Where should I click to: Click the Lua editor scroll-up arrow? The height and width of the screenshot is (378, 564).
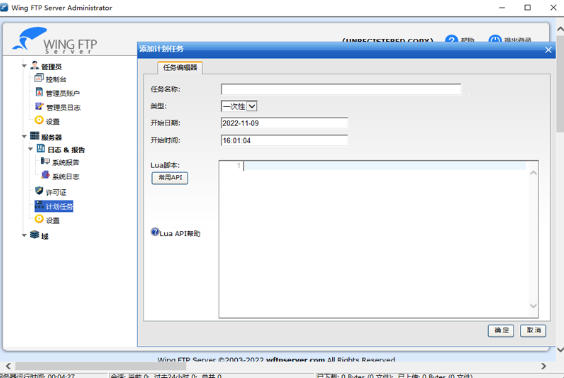click(533, 173)
